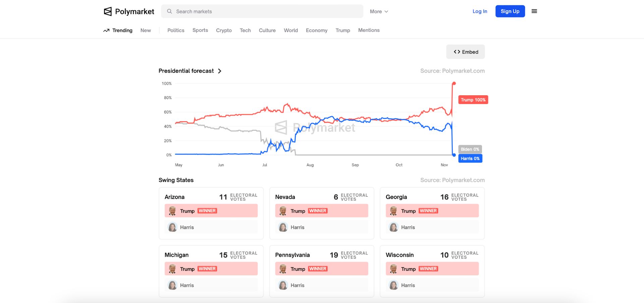The width and height of the screenshot is (644, 303).
Task: Click Trump's avatar in Wisconsin card
Action: (x=393, y=269)
